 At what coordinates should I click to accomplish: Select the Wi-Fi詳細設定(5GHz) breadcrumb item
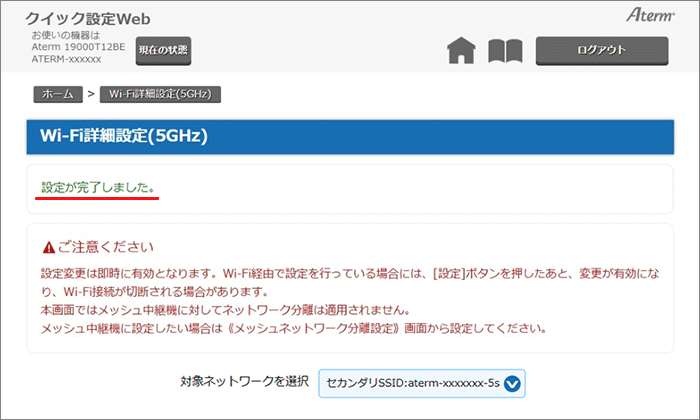tap(160, 94)
